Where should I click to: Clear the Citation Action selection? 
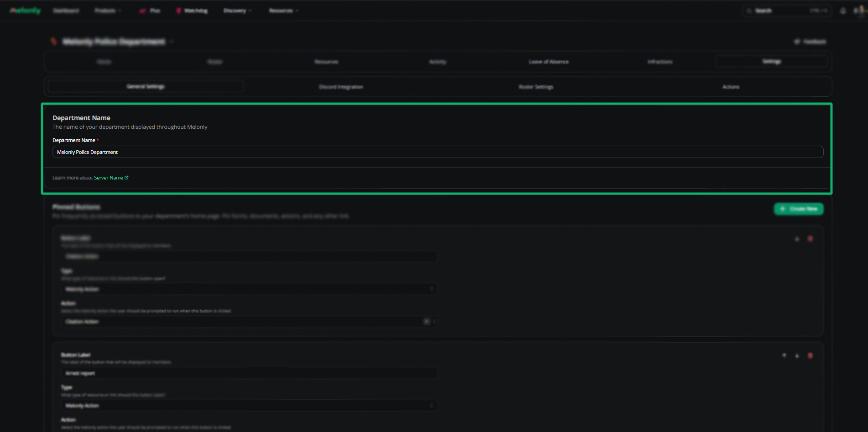point(426,321)
